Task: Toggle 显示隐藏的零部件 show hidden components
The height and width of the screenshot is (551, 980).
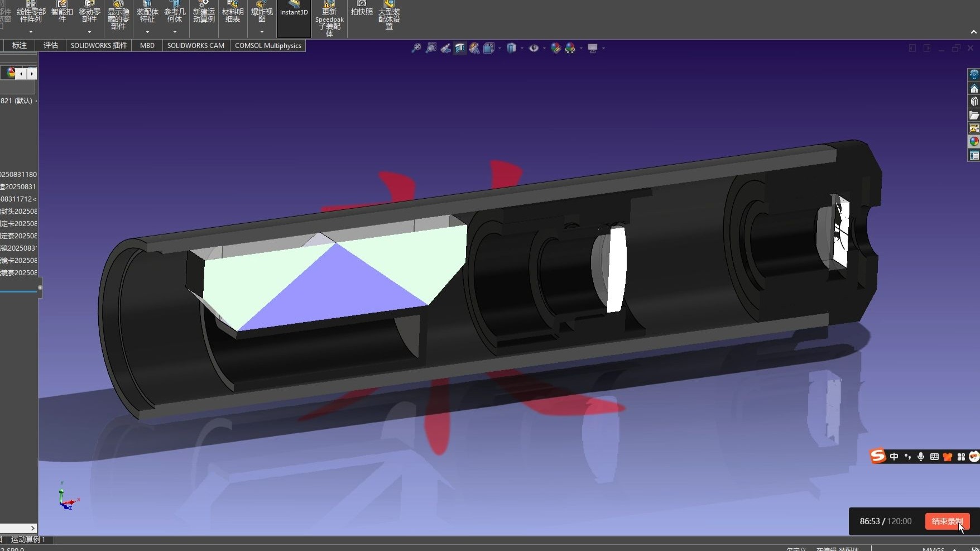Action: coord(118,16)
